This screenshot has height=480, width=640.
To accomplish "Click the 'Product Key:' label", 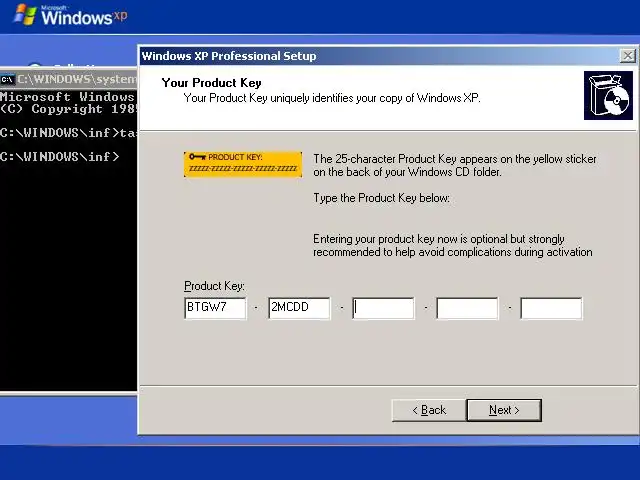I will click(214, 286).
